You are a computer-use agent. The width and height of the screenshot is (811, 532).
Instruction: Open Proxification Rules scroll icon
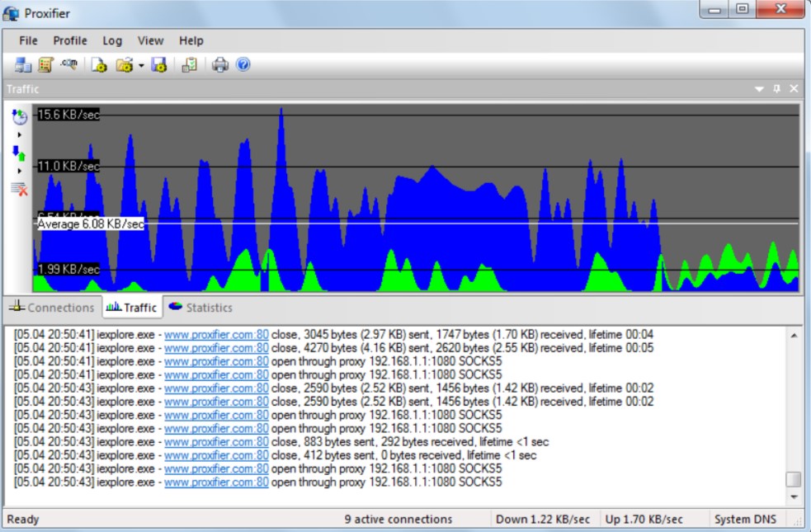tap(45, 65)
